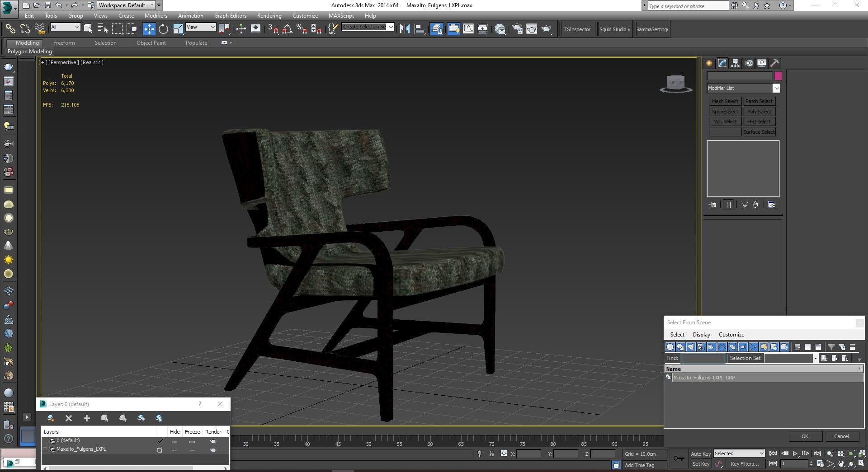Toggle the 3D Snaps magnet icon
868x472 pixels.
273,29
